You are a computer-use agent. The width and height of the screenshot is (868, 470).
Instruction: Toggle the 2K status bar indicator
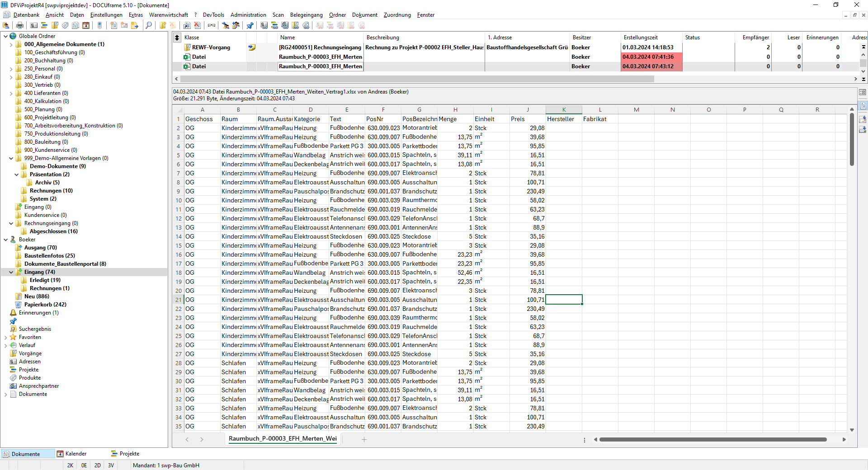click(x=70, y=465)
